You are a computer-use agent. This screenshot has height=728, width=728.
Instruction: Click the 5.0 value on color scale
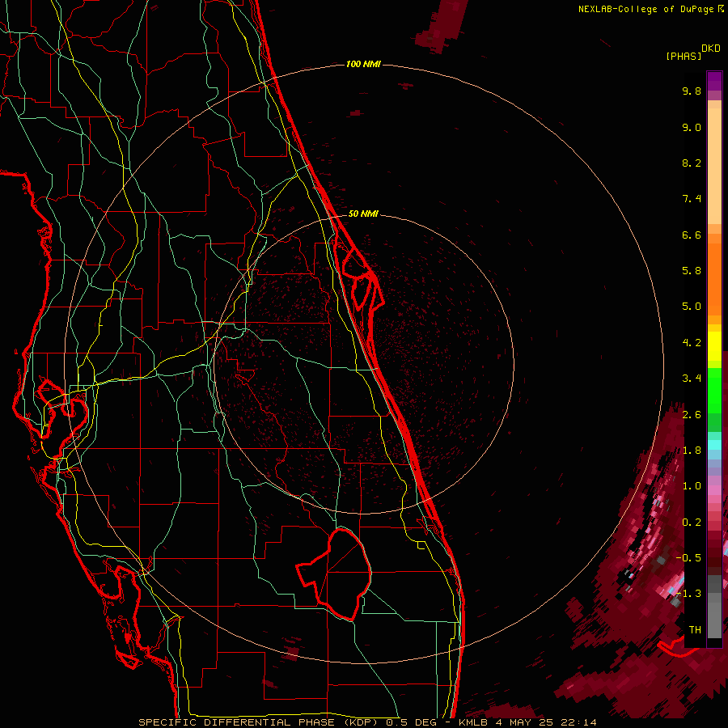[692, 307]
